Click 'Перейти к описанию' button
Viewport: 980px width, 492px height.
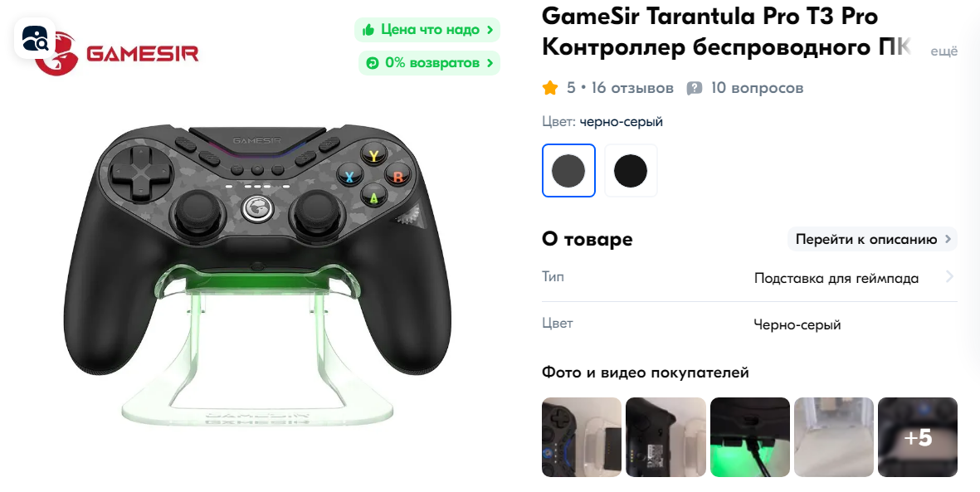[x=872, y=239]
